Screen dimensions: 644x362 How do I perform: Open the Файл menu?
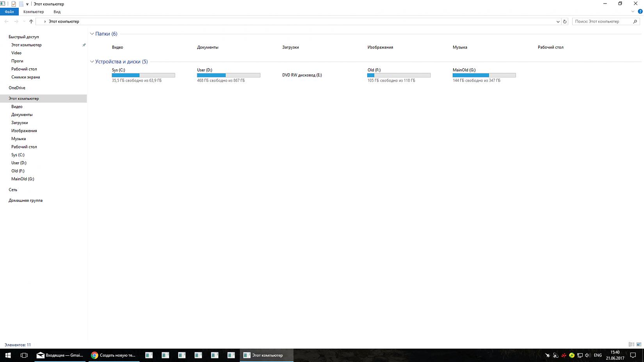click(x=9, y=12)
